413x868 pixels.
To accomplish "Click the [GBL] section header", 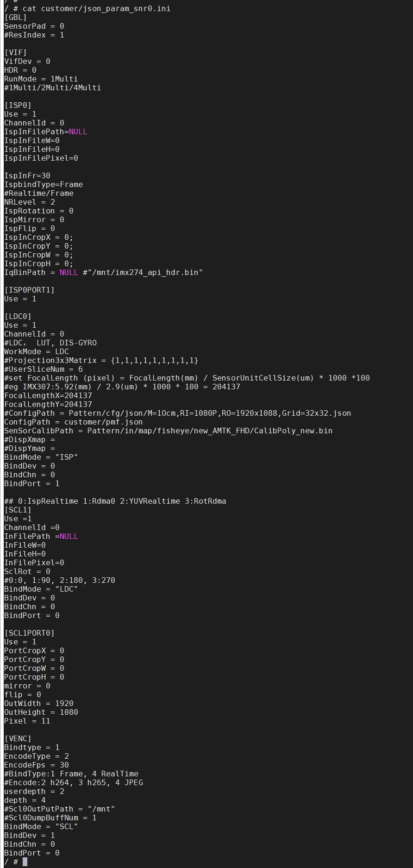I will (16, 17).
